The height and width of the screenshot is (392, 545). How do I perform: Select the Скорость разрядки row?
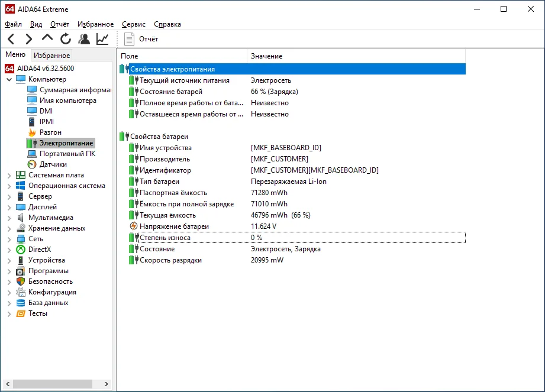297,260
